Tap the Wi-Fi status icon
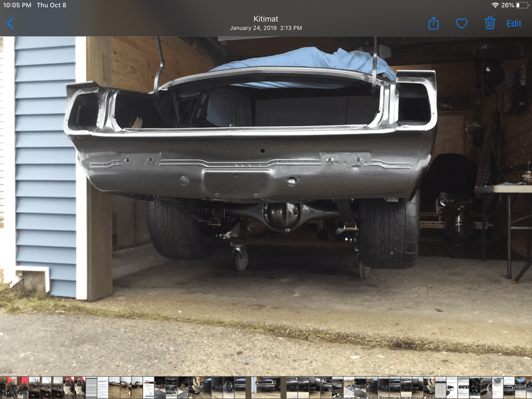Viewport: 532px width, 399px height. (495, 5)
